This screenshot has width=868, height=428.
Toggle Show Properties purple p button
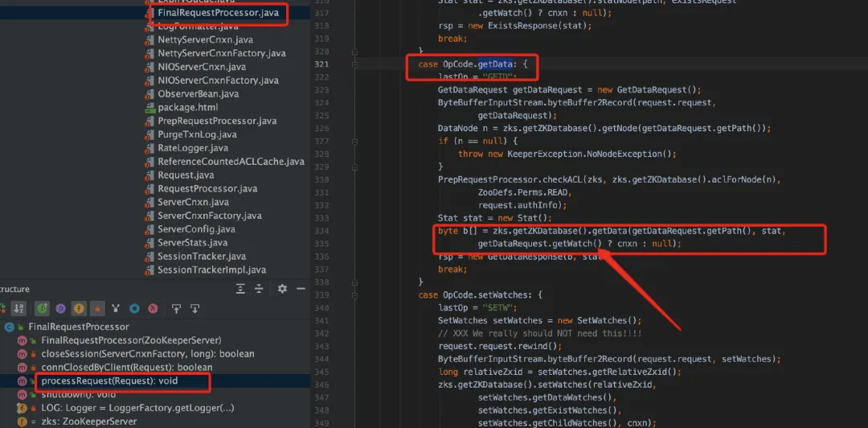pos(60,308)
